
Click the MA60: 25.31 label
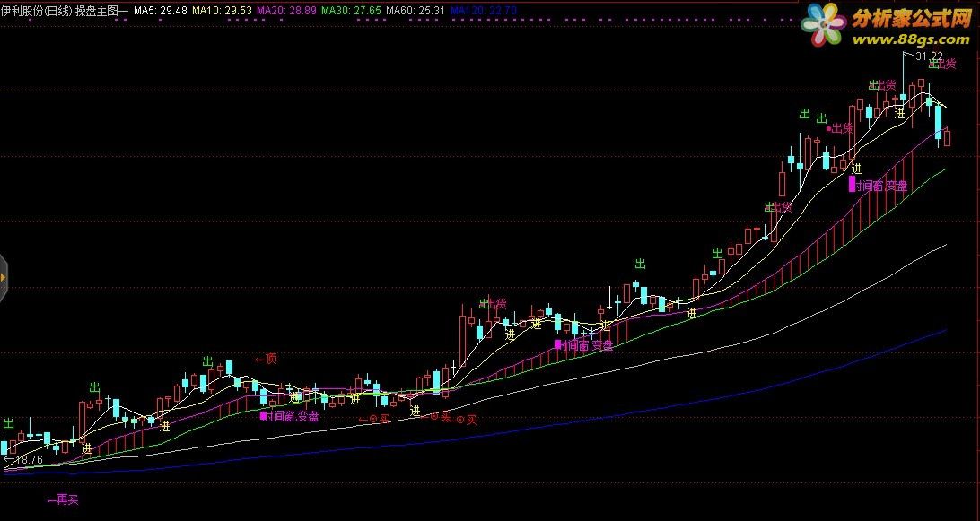[x=416, y=11]
